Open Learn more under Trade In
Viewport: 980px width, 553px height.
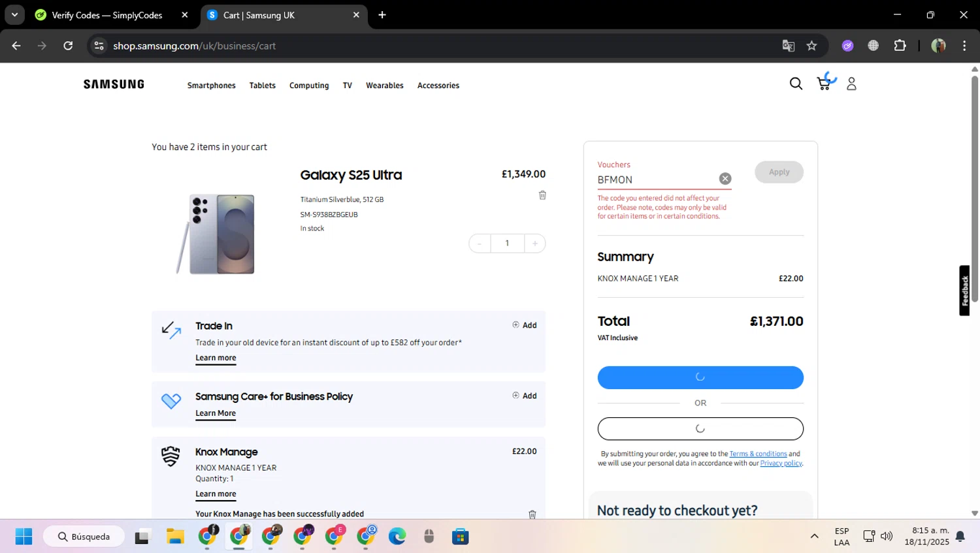(216, 358)
